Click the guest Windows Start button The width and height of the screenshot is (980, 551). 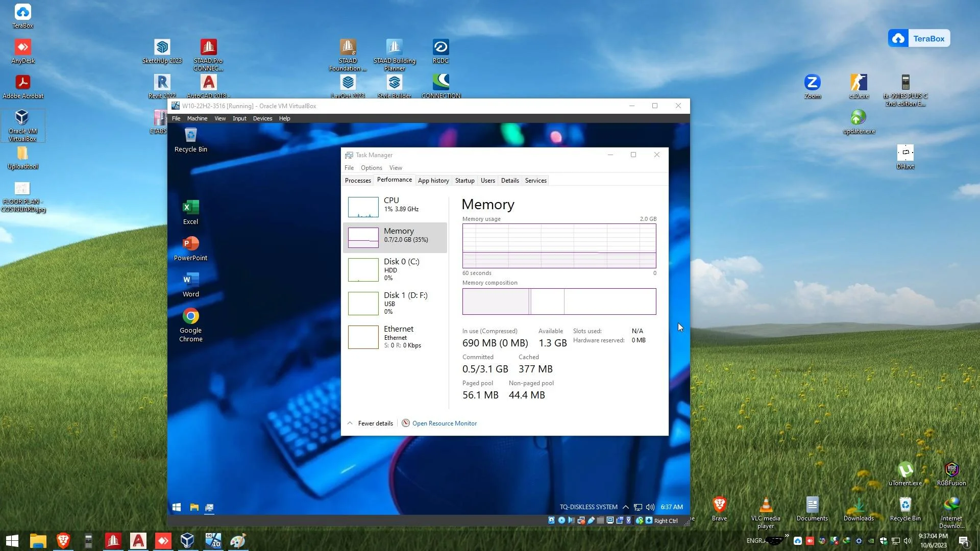click(x=177, y=507)
